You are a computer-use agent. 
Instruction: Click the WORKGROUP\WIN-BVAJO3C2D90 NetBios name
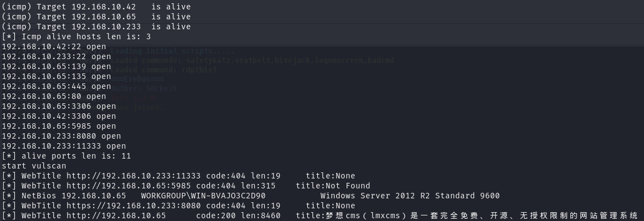(x=203, y=196)
